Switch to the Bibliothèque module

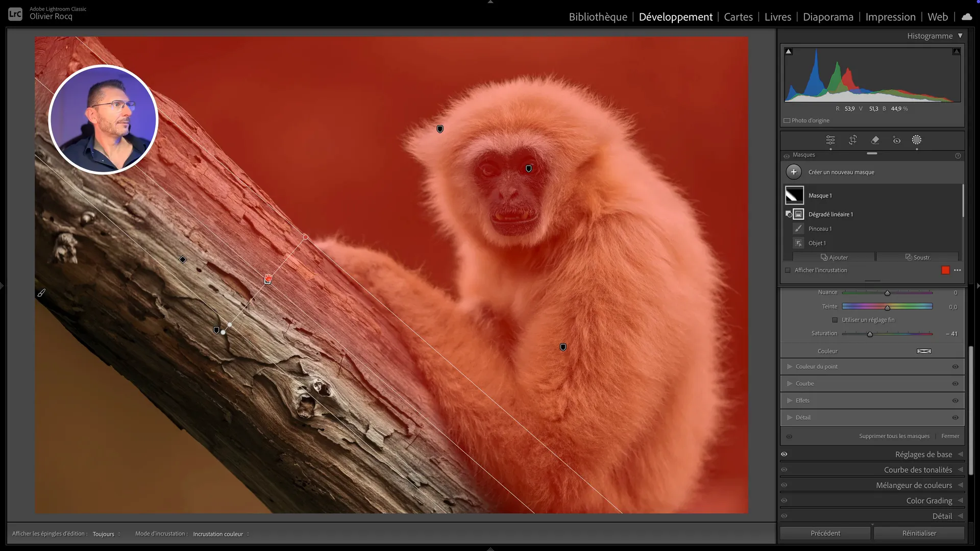pos(598,17)
